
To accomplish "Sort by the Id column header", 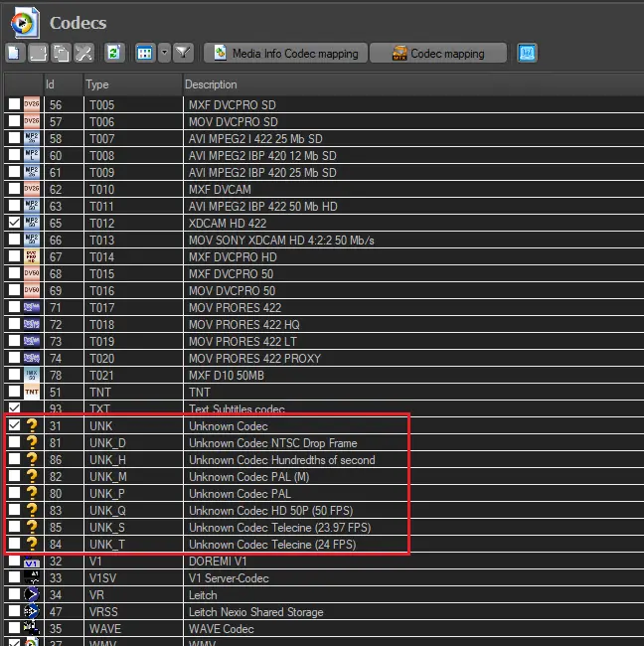I will [x=62, y=84].
